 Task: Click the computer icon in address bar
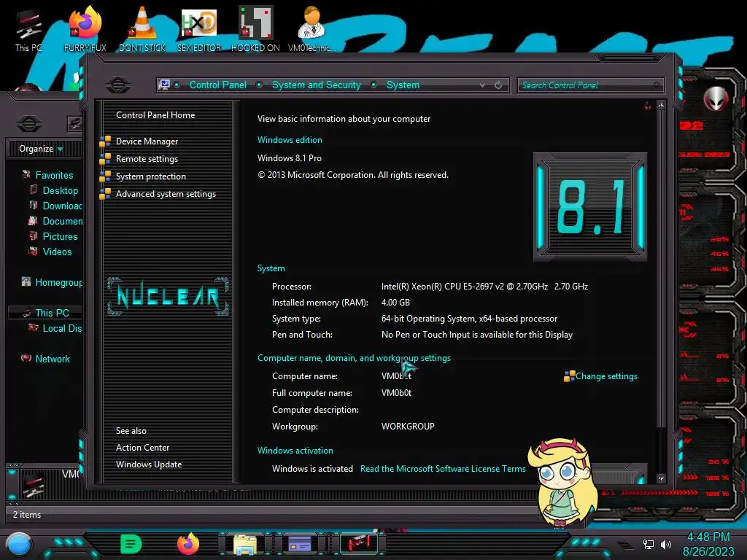coord(164,85)
